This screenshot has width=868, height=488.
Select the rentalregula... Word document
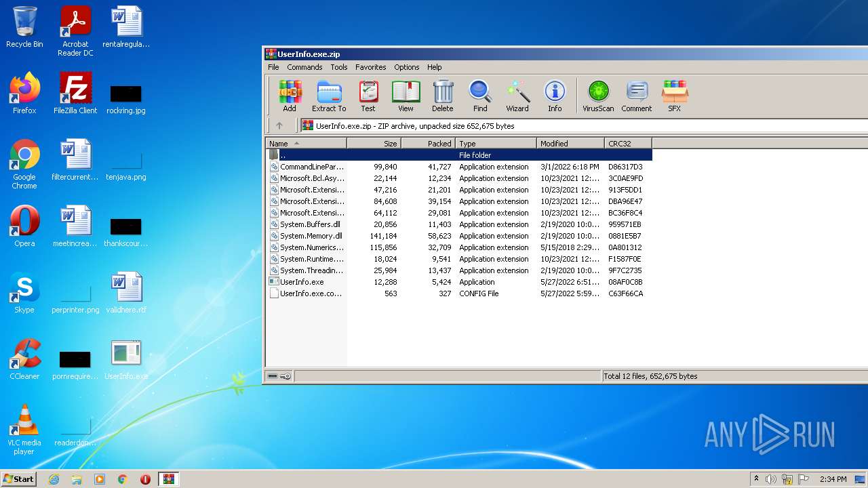click(x=126, y=27)
